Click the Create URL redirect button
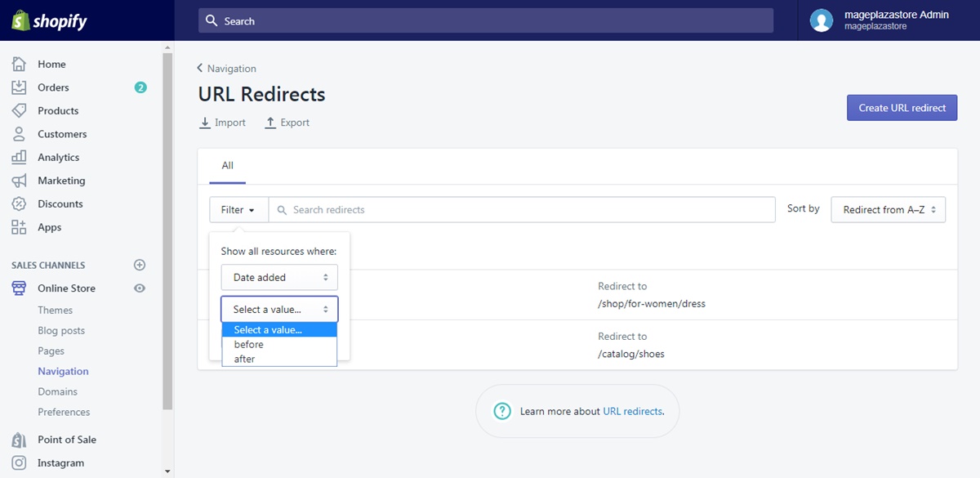Viewport: 980px width, 478px height. coord(902,108)
